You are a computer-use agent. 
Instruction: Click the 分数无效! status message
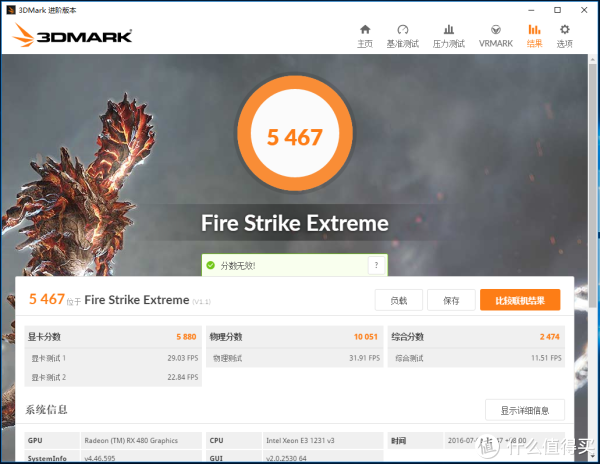click(238, 265)
